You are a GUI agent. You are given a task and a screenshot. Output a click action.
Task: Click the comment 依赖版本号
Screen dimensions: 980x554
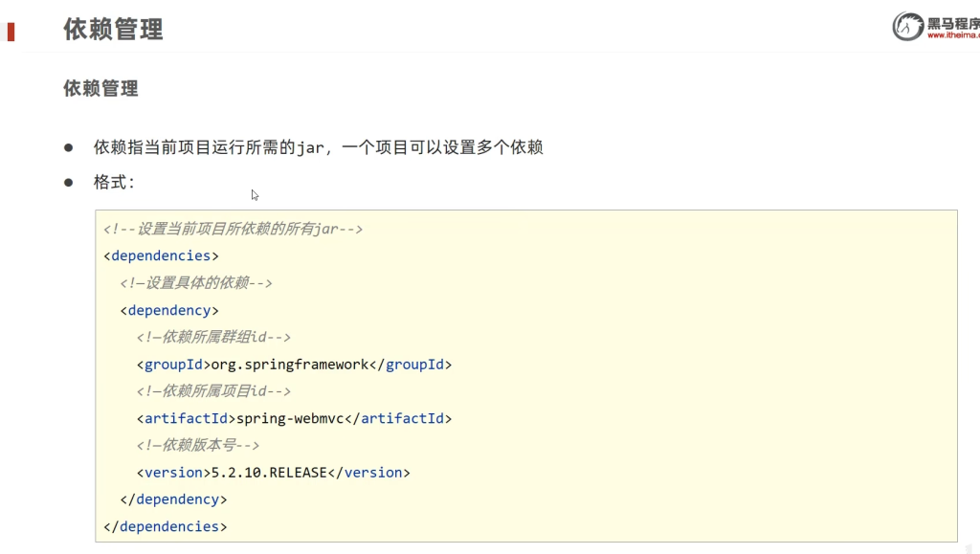tap(198, 445)
